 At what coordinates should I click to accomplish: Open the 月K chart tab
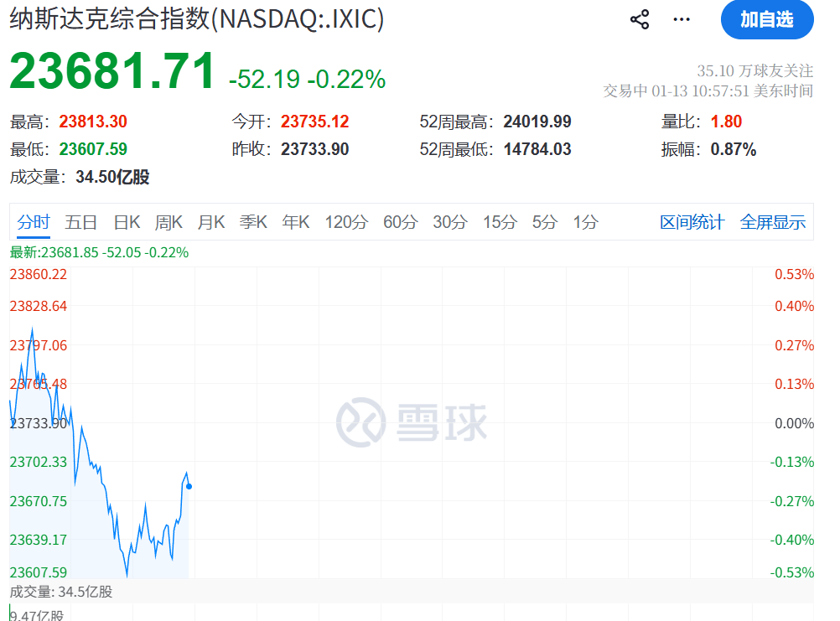tap(211, 221)
